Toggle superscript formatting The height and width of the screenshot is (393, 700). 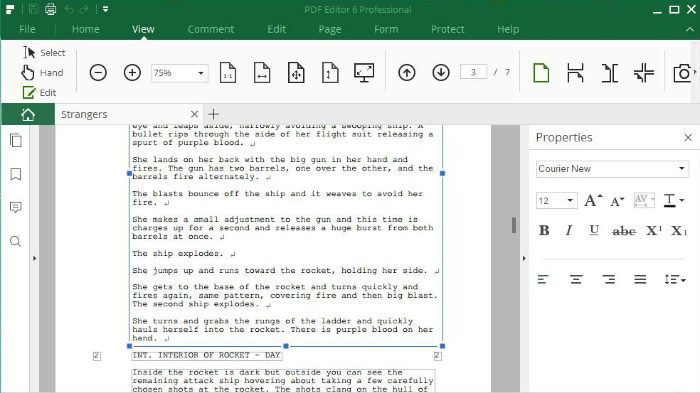point(654,230)
